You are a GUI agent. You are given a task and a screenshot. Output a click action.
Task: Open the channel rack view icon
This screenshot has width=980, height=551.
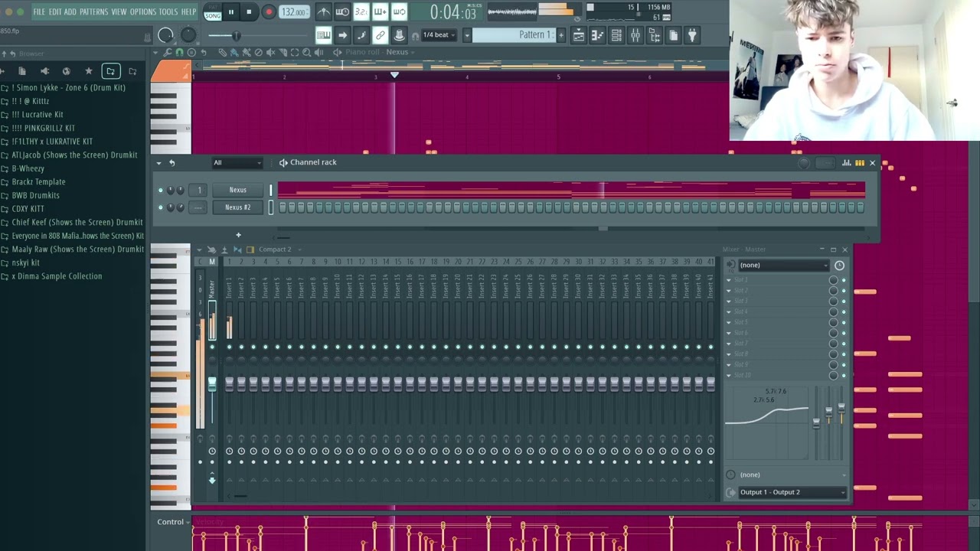click(616, 35)
